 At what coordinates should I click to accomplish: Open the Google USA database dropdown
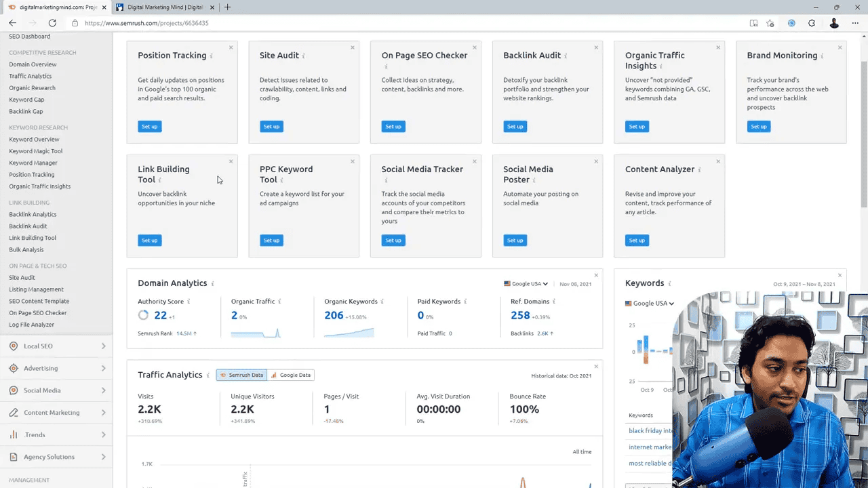(x=526, y=284)
